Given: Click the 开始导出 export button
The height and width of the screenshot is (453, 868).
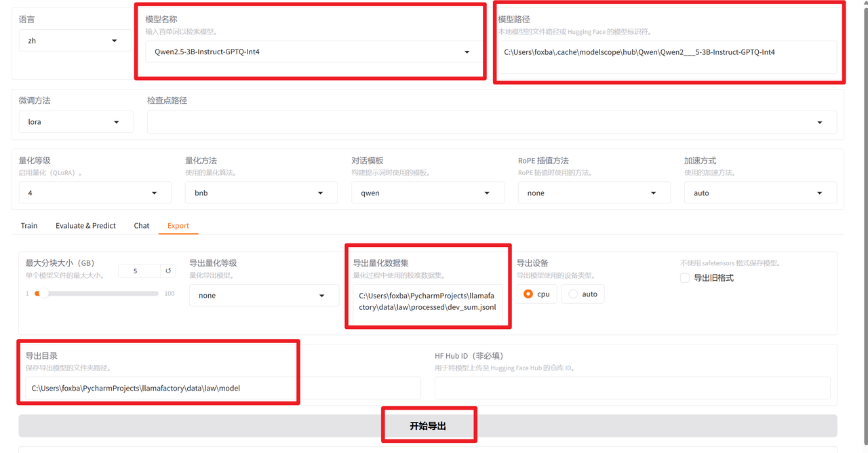Looking at the screenshot, I should (429, 424).
